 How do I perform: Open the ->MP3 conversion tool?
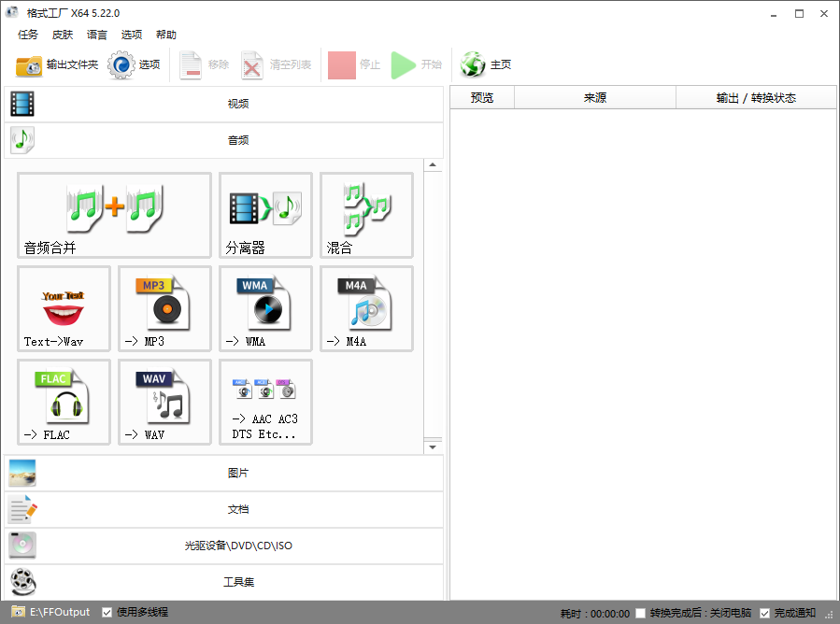164,308
